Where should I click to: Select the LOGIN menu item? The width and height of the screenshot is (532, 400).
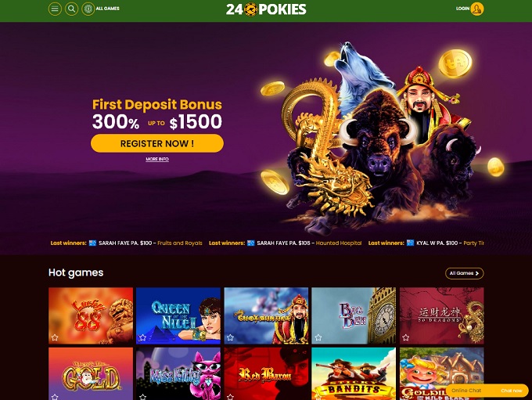tap(462, 9)
